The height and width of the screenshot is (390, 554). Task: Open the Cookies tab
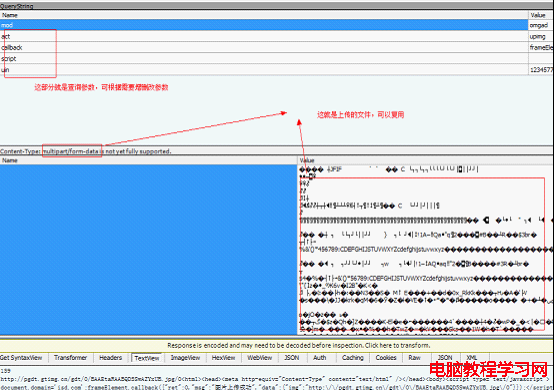386,358
